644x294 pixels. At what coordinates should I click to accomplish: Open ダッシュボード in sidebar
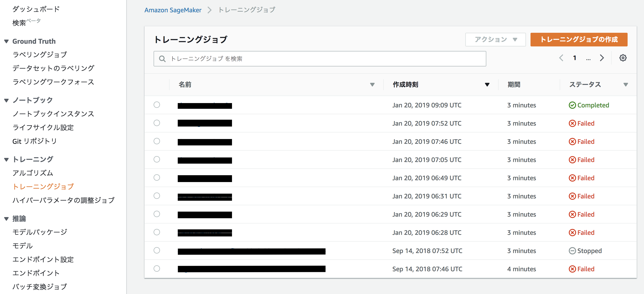(x=36, y=9)
